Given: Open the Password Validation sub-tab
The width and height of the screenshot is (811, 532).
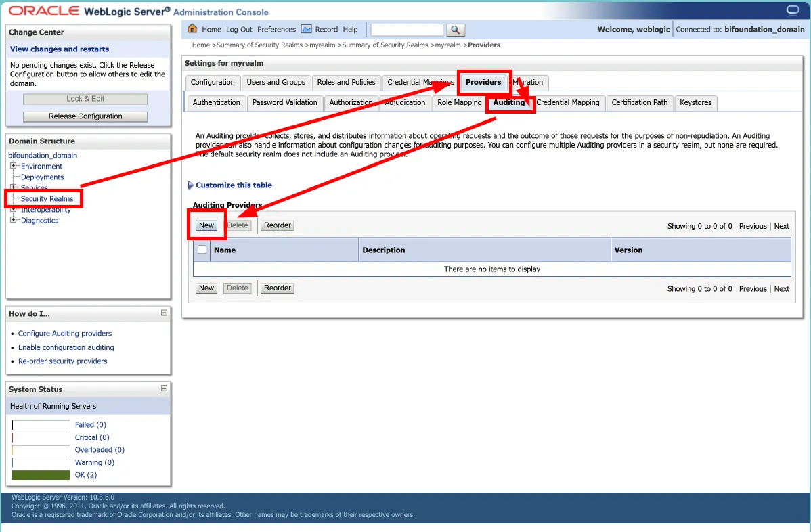Looking at the screenshot, I should pyautogui.click(x=284, y=102).
